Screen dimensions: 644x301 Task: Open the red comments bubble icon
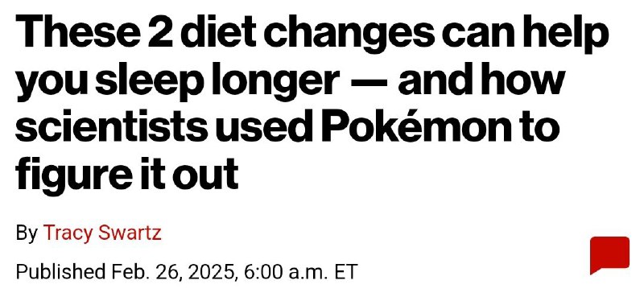[x=609, y=255]
